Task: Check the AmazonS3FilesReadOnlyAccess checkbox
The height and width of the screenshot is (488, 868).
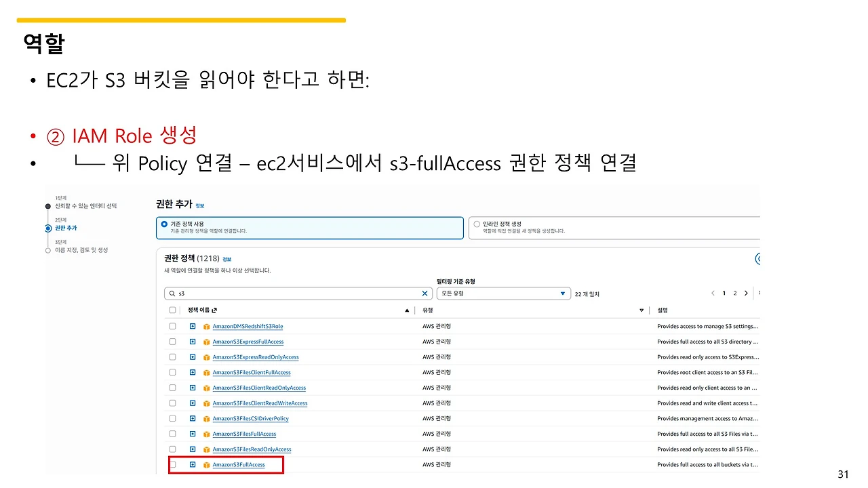Action: pyautogui.click(x=172, y=449)
